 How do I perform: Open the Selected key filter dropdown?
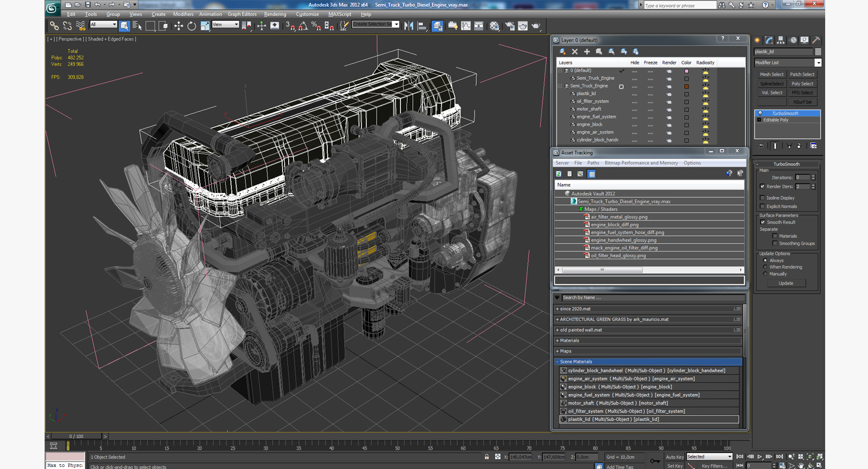(709, 457)
